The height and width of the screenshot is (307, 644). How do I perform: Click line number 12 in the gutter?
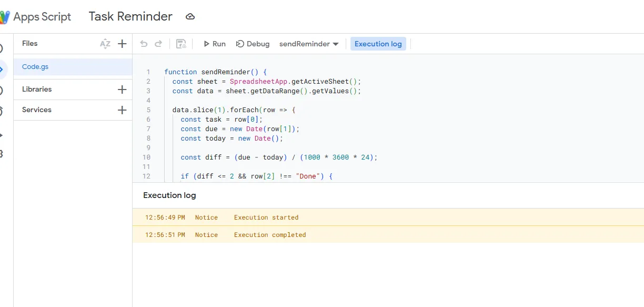pos(146,176)
